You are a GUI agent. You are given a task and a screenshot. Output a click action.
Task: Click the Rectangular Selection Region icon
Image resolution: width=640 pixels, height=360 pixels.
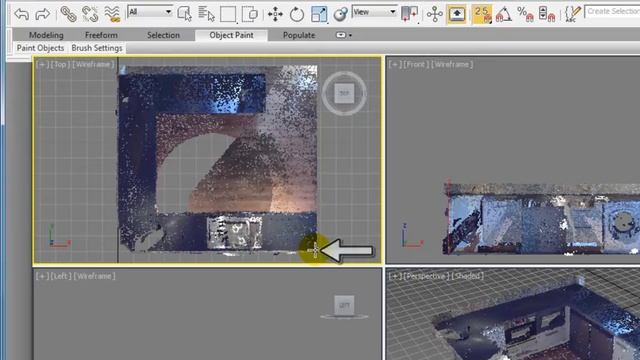[228, 14]
